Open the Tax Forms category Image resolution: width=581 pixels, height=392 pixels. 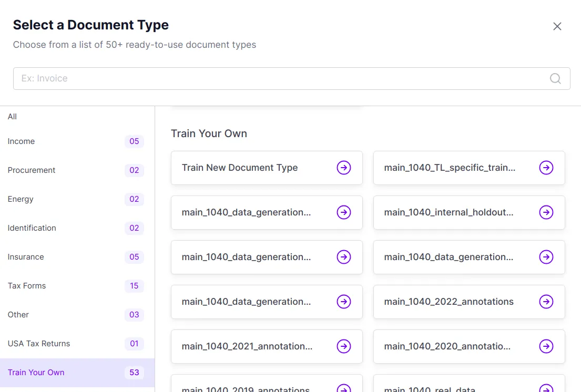(77, 286)
